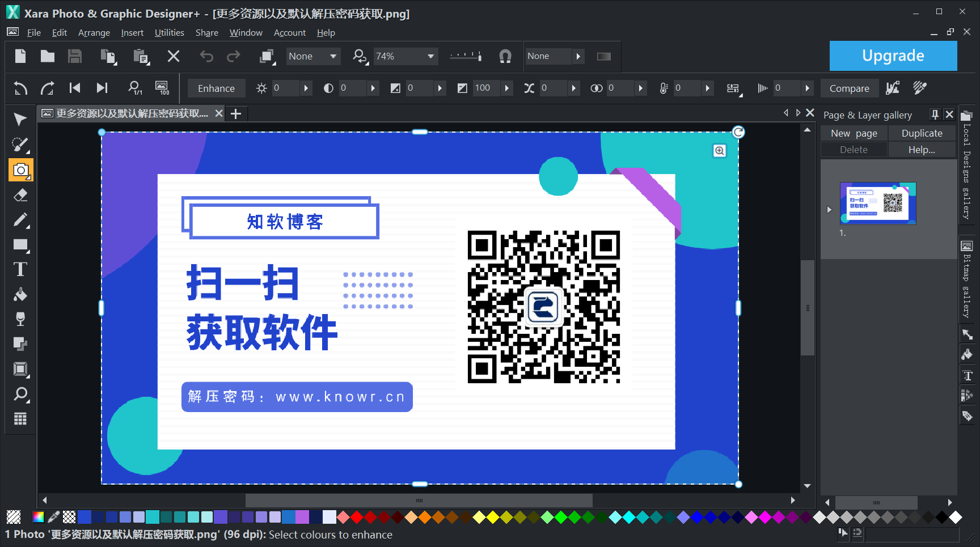Undo the last action
Screen dimensions: 980x547
pyautogui.click(x=206, y=56)
